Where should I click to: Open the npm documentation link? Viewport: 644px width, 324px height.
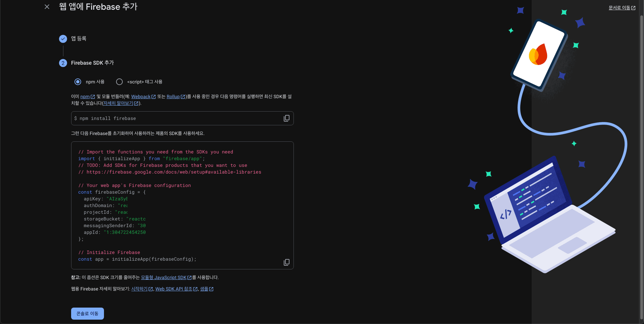coord(85,96)
